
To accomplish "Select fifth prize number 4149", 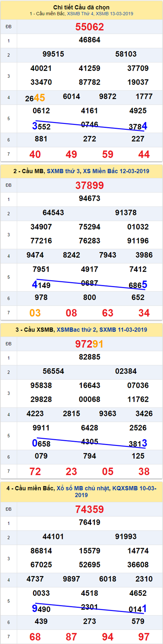I will click(41, 285).
